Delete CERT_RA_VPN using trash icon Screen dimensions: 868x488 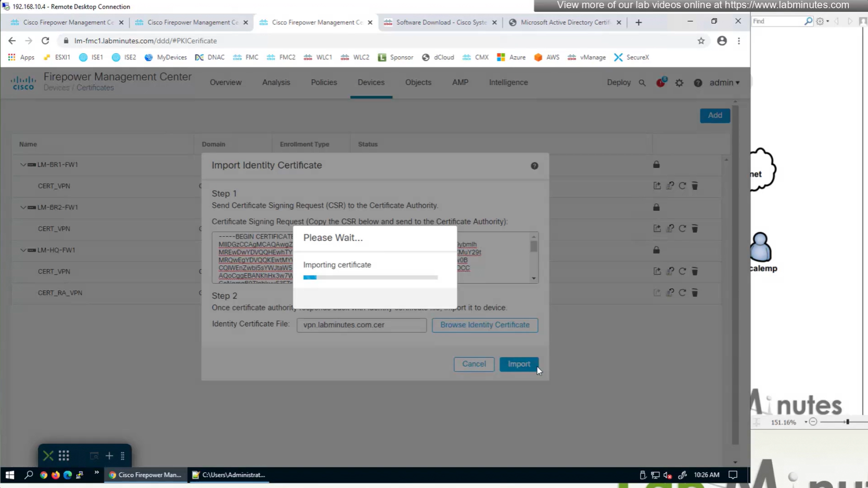[695, 293]
